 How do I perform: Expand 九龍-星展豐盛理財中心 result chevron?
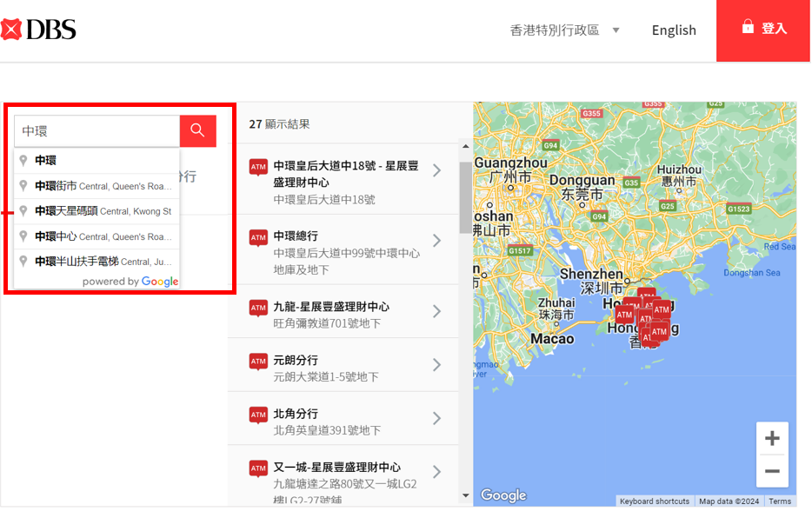click(436, 311)
